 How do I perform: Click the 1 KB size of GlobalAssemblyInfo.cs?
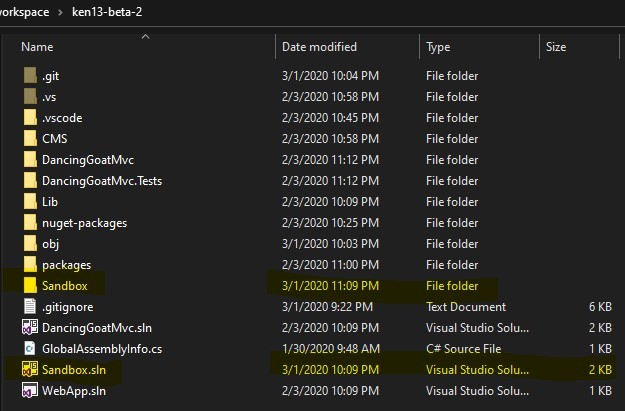[600, 349]
